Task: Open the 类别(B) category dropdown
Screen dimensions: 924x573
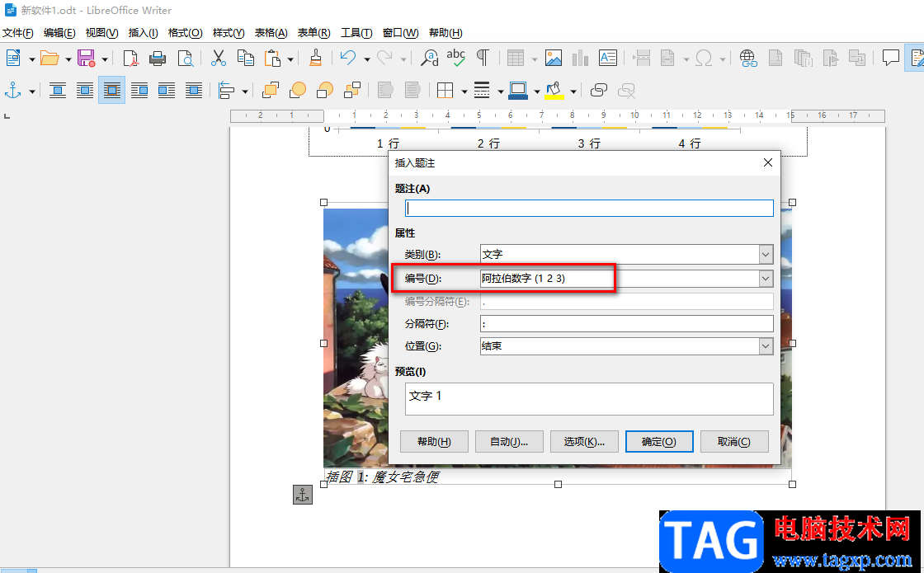Action: [x=766, y=255]
